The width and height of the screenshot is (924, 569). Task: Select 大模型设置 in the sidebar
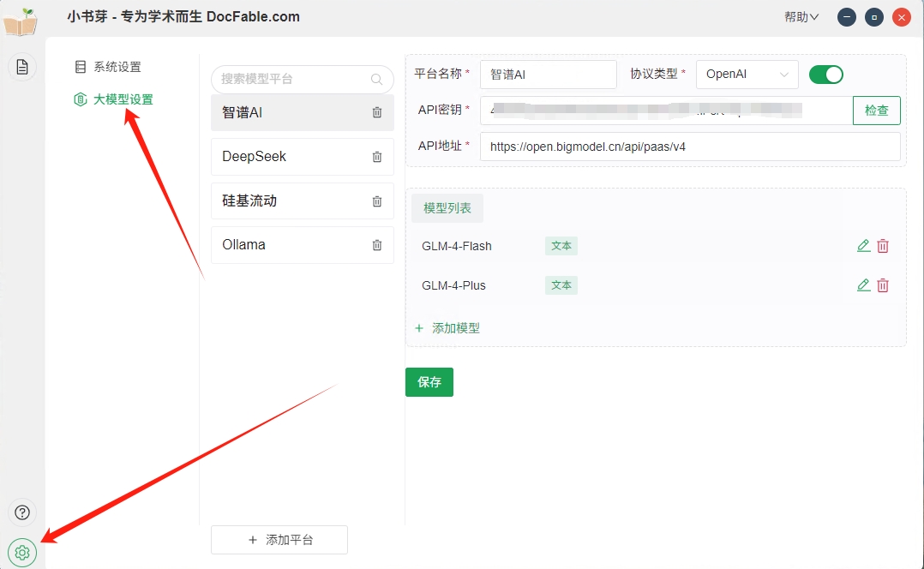[123, 99]
